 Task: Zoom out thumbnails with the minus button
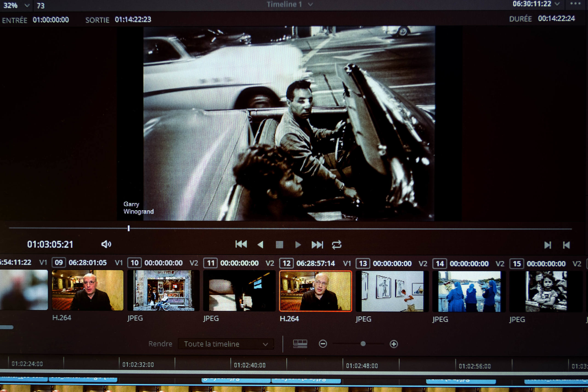[323, 344]
